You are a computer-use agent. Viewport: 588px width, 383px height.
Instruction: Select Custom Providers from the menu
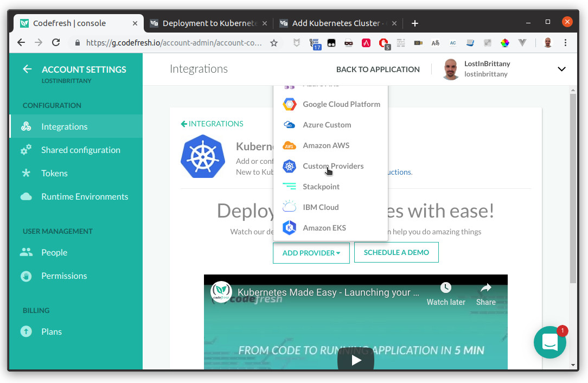[334, 166]
